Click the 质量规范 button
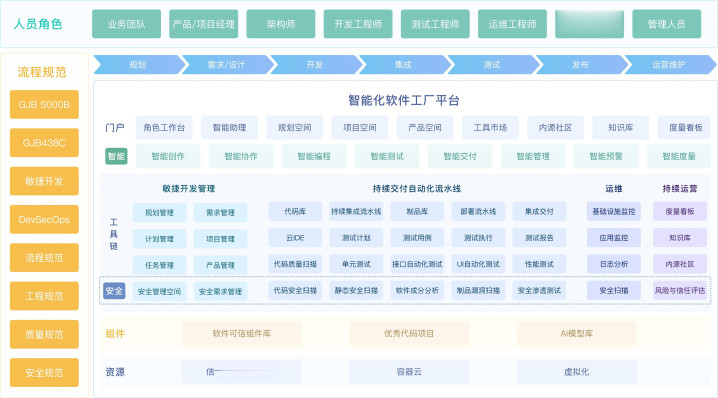This screenshot has height=398, width=718. (44, 334)
